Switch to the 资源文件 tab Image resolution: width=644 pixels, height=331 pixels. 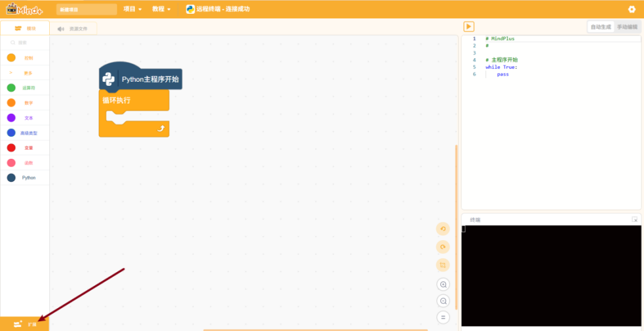[73, 29]
